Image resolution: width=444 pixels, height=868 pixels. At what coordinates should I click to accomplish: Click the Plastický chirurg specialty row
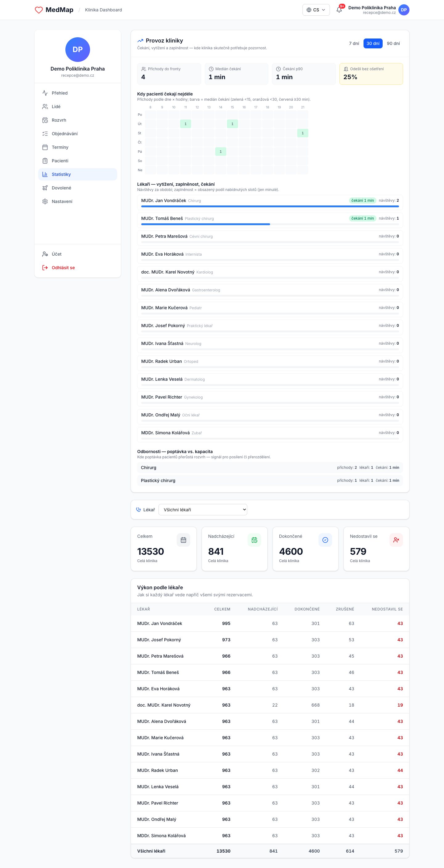point(270,481)
